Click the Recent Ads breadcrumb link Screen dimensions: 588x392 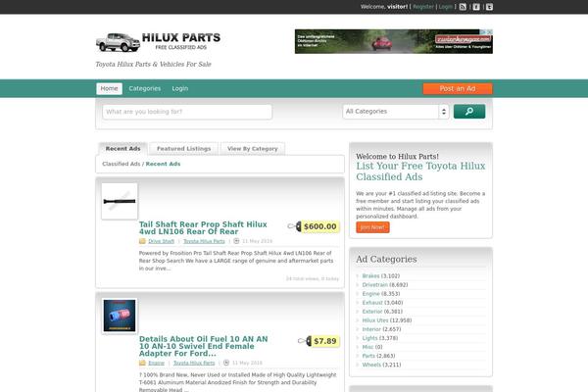[x=163, y=164]
